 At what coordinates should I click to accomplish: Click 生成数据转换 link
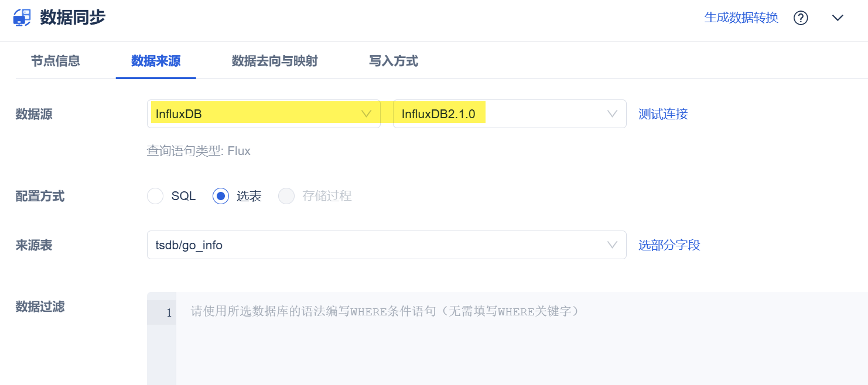[741, 18]
